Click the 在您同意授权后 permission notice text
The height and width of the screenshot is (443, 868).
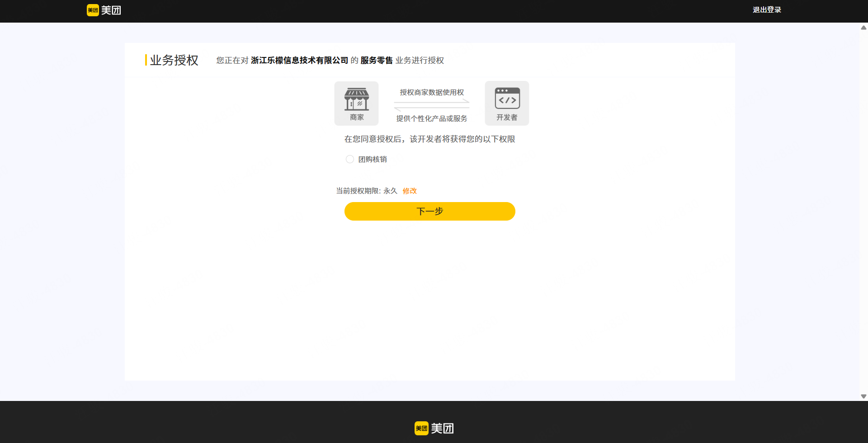click(430, 139)
